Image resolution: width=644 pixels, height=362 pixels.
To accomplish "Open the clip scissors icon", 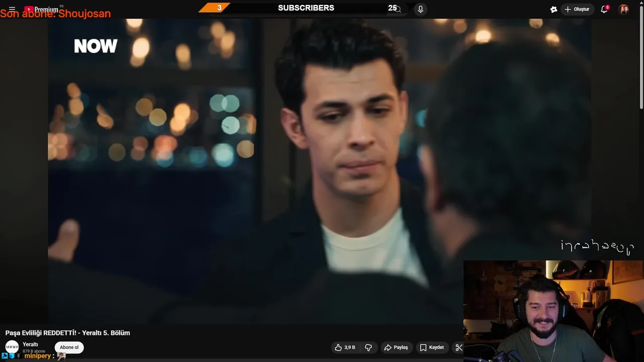I will coord(458,347).
